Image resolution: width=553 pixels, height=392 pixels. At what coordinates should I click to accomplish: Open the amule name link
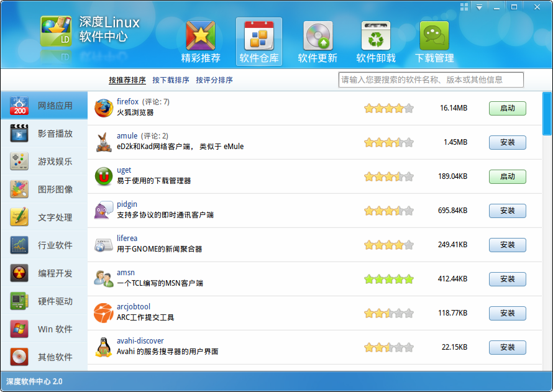coord(127,135)
